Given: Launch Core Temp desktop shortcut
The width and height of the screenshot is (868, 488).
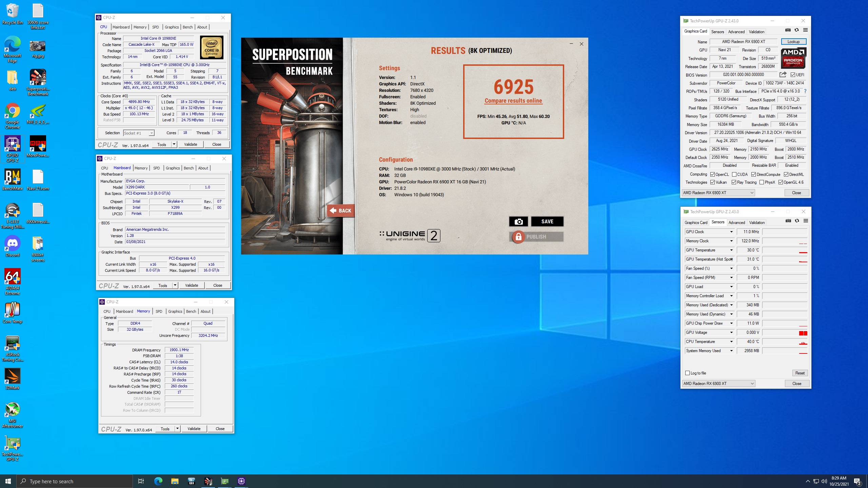Looking at the screenshot, I should coord(13,312).
